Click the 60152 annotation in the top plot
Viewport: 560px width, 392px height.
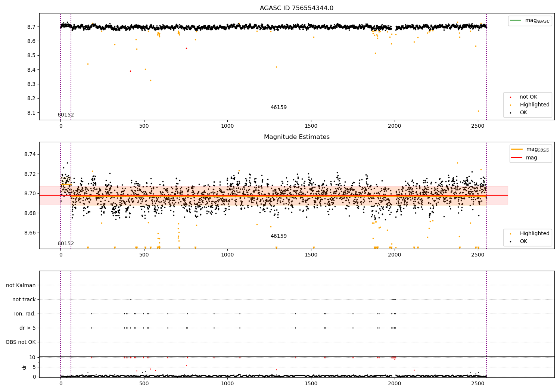pyautogui.click(x=66, y=115)
